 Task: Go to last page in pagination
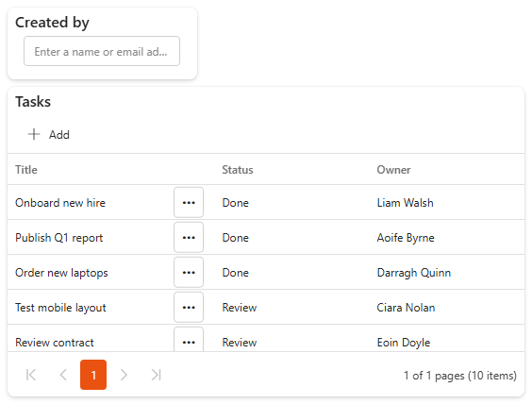pyautogui.click(x=156, y=375)
